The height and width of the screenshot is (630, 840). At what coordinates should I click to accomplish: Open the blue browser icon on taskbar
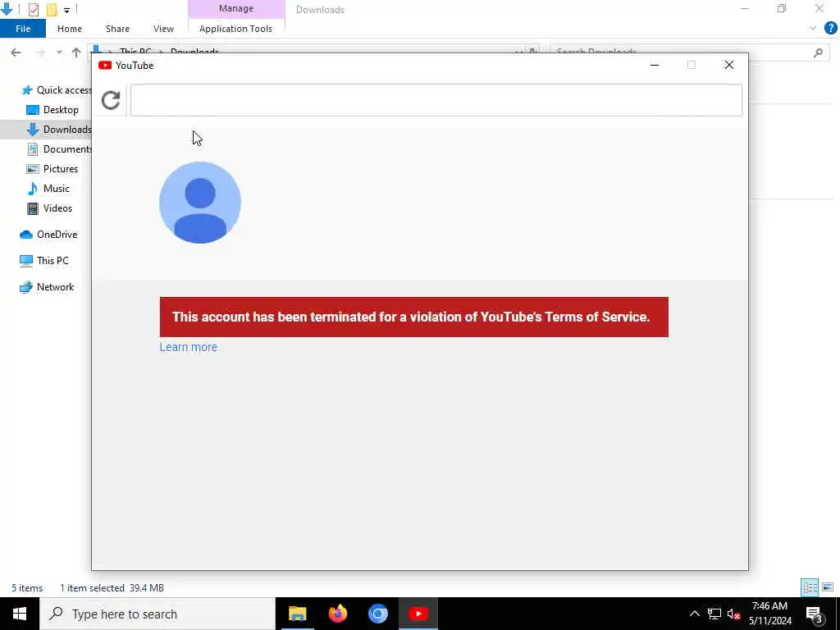pyautogui.click(x=377, y=614)
